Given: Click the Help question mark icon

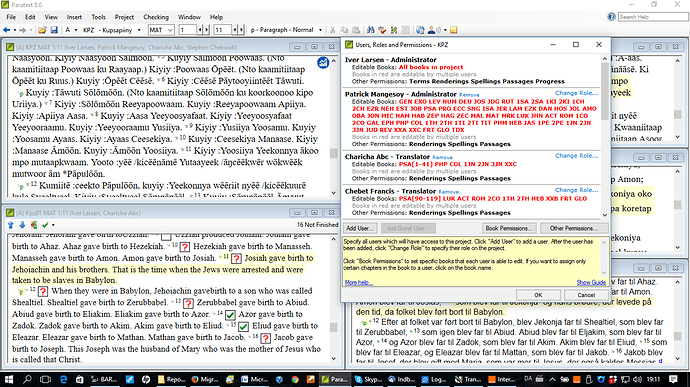Looking at the screenshot, I should (x=612, y=17).
